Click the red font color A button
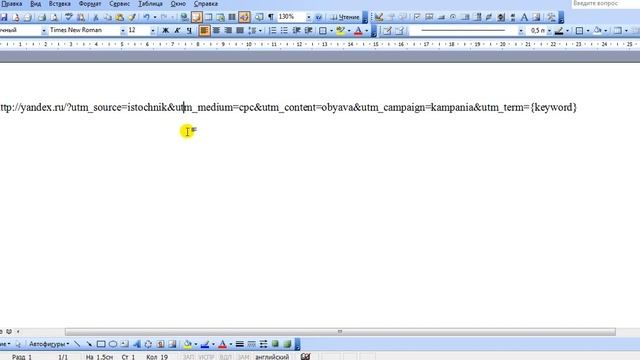 (358, 31)
